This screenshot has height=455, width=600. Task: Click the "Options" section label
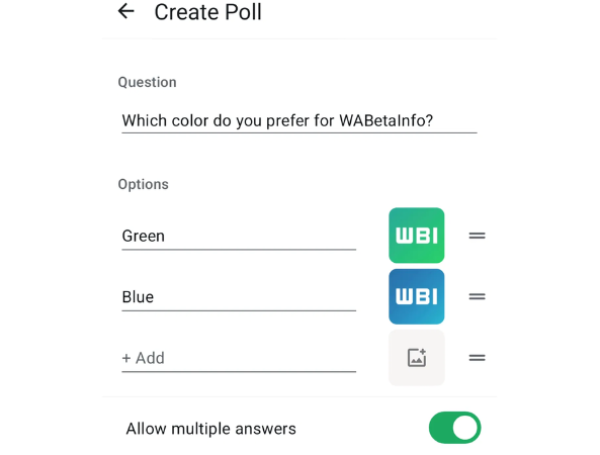pyautogui.click(x=143, y=184)
